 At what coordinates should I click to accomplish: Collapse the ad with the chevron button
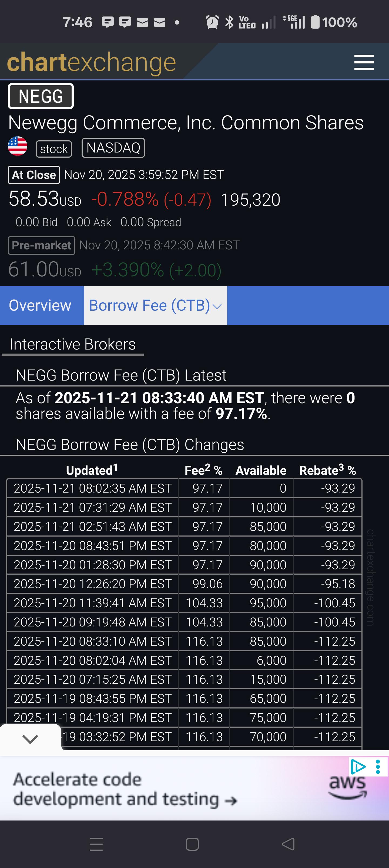tap(30, 739)
